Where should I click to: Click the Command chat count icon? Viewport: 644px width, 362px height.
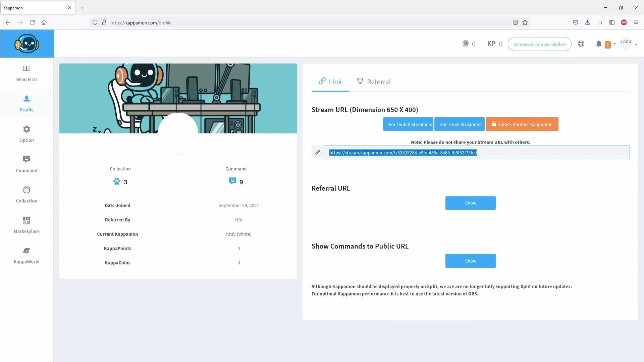point(232,181)
